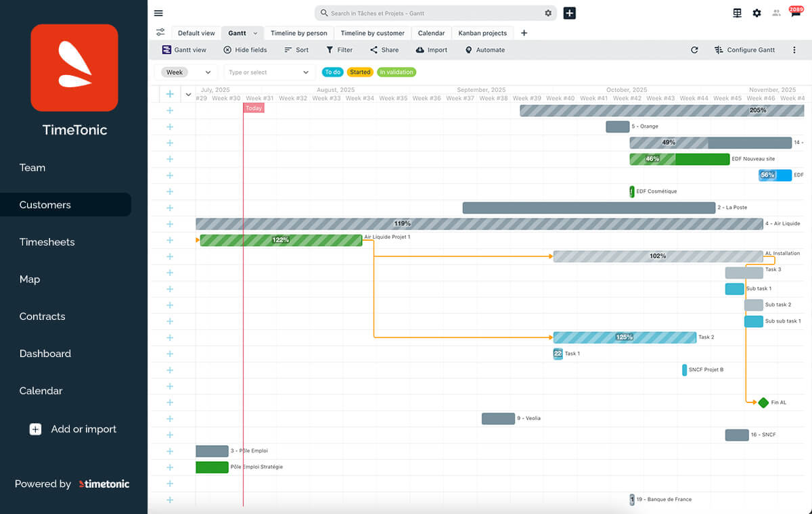Screen dimensions: 812x514
Task: Click the view settings sliders icon
Action: point(160,32)
